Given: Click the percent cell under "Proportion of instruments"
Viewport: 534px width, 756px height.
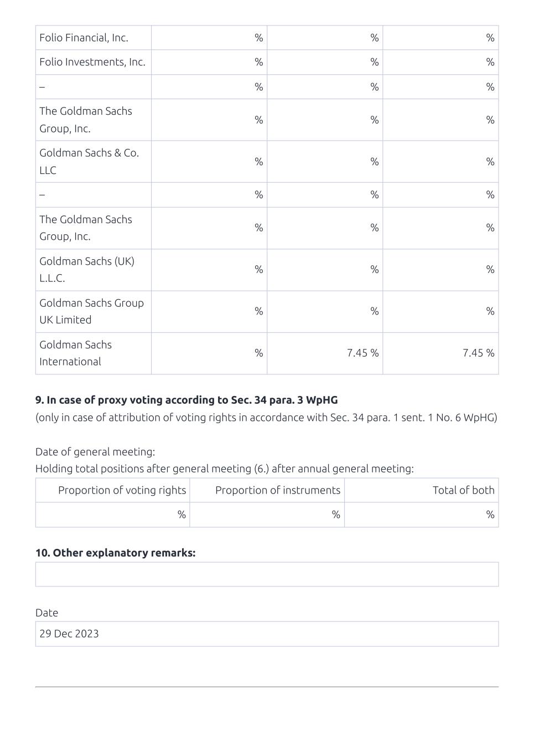Looking at the screenshot, I should (x=267, y=515).
